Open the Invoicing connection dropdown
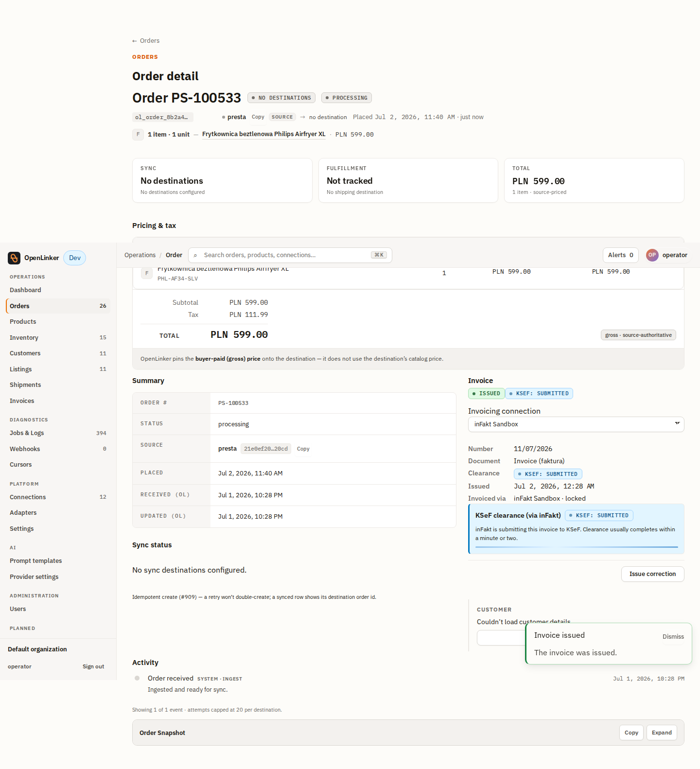 click(x=576, y=424)
